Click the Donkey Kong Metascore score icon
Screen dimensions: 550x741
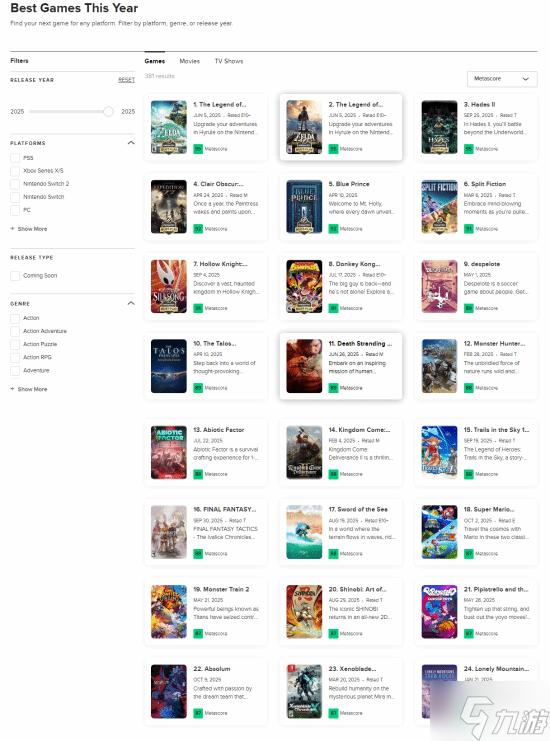coord(333,308)
